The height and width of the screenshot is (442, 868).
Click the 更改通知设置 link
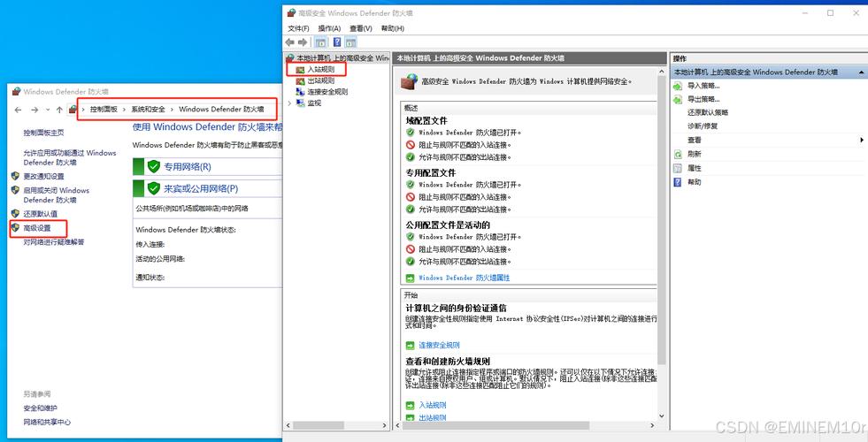pos(43,176)
